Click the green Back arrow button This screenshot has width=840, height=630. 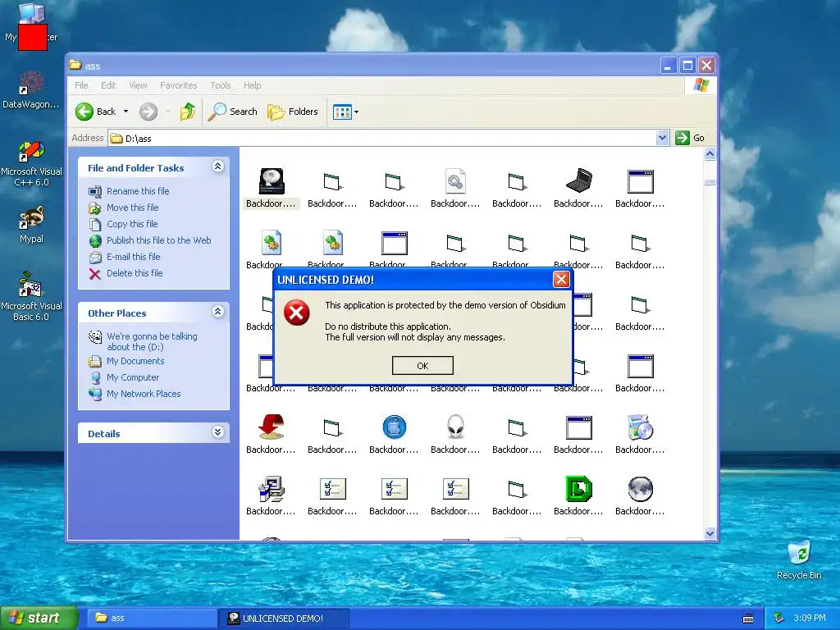coord(95,112)
